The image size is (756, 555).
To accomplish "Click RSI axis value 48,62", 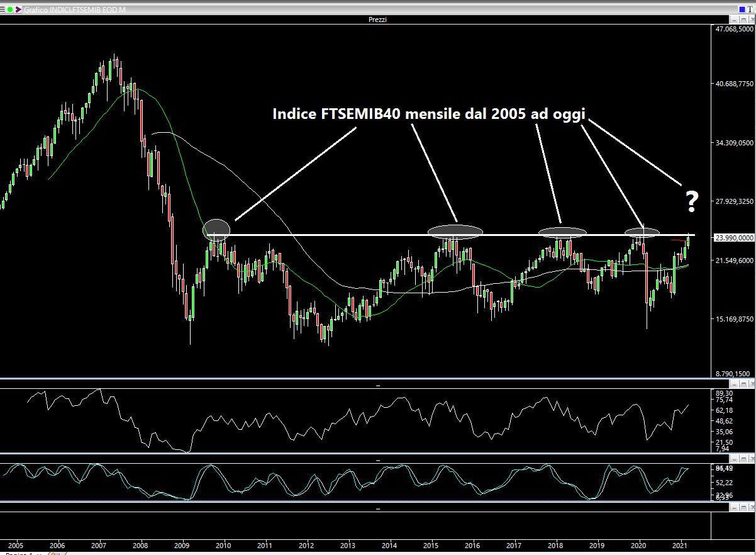I will point(725,421).
